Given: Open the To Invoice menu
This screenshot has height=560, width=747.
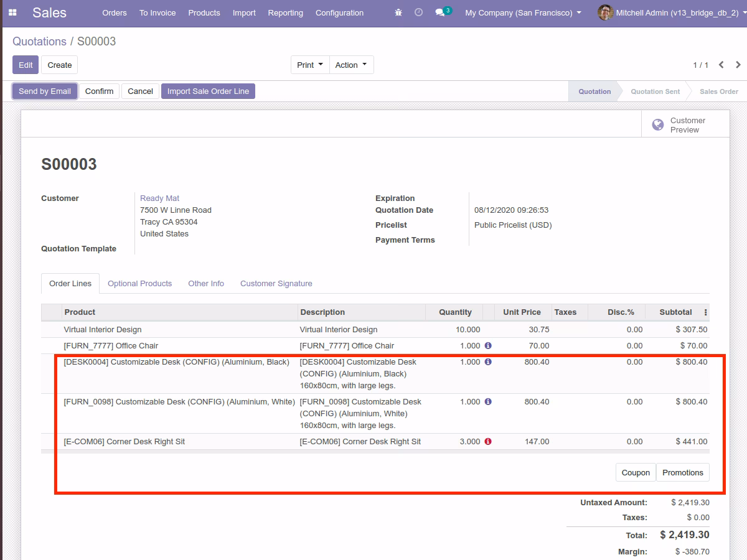Looking at the screenshot, I should (x=157, y=12).
